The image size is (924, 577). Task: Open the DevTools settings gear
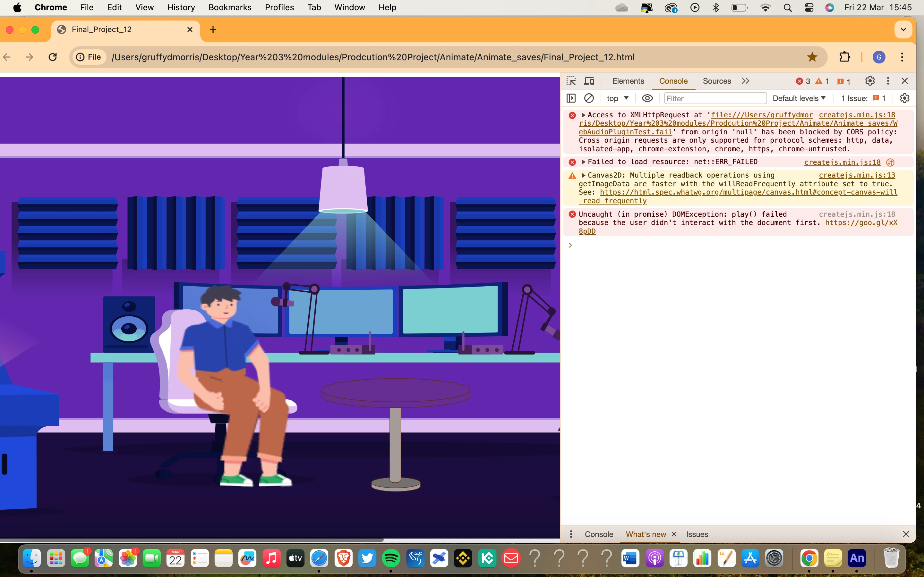(x=870, y=81)
